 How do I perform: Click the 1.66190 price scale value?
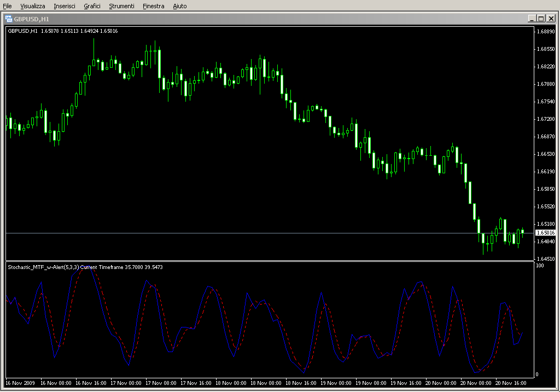(546, 171)
